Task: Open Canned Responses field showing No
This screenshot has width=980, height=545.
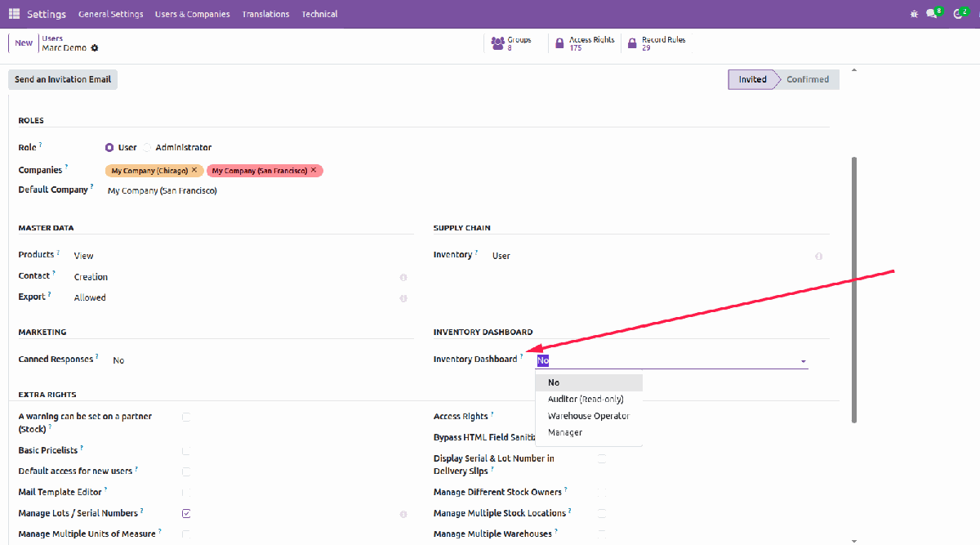Action: 118,360
